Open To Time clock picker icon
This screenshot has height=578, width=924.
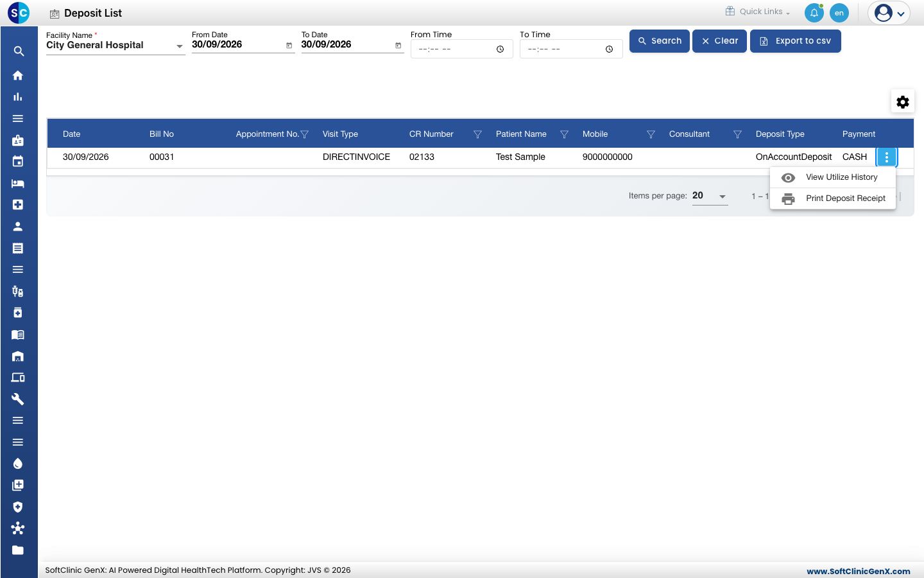[609, 49]
